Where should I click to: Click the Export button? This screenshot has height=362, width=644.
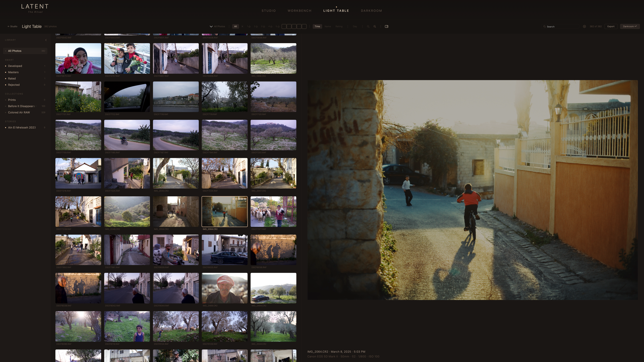(x=611, y=26)
